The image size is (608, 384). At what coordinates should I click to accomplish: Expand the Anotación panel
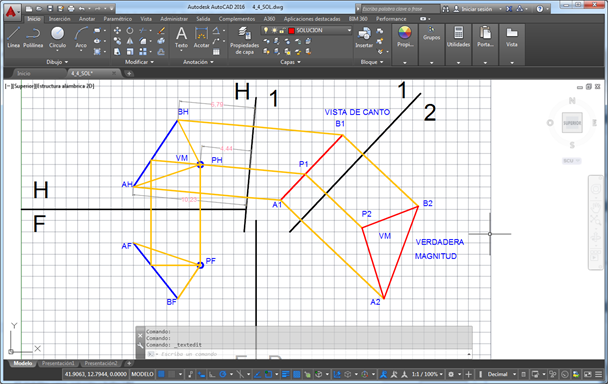[x=198, y=62]
